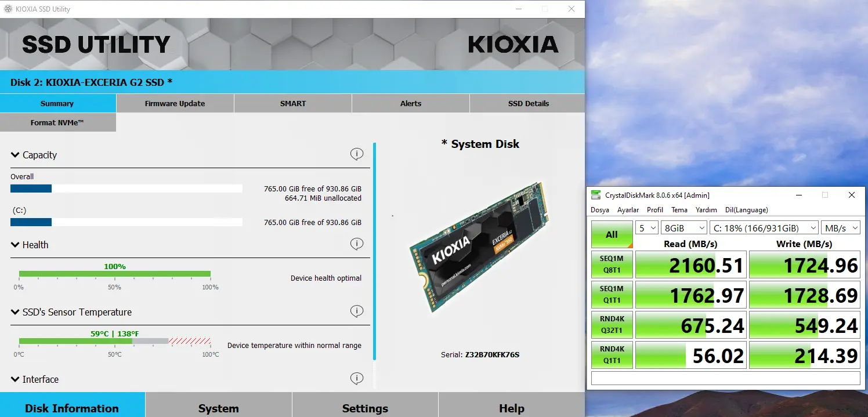This screenshot has height=417, width=868.
Task: Click the KIOXIA SSD Utility title bar icon
Action: coord(8,9)
